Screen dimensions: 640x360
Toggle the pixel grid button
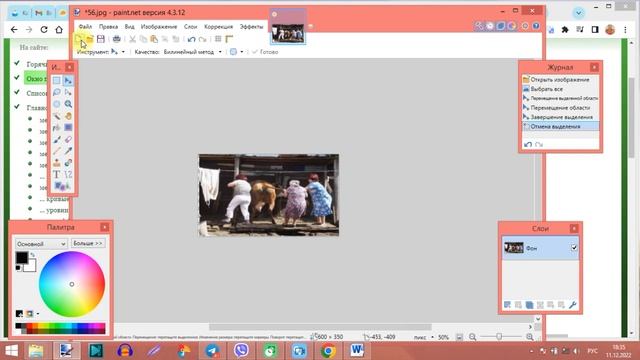(218, 39)
